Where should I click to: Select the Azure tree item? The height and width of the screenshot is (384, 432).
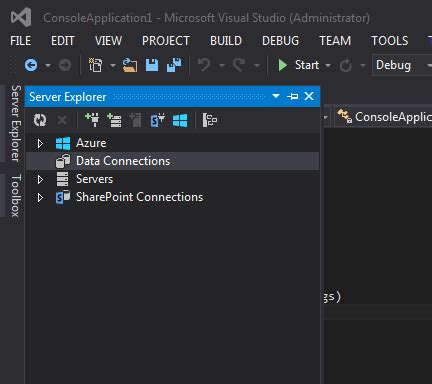point(91,143)
